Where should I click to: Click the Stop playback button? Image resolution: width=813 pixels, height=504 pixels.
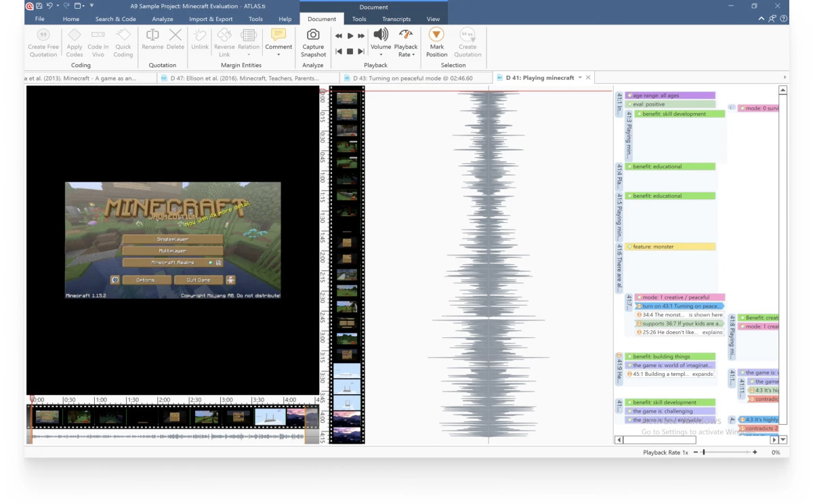(350, 51)
